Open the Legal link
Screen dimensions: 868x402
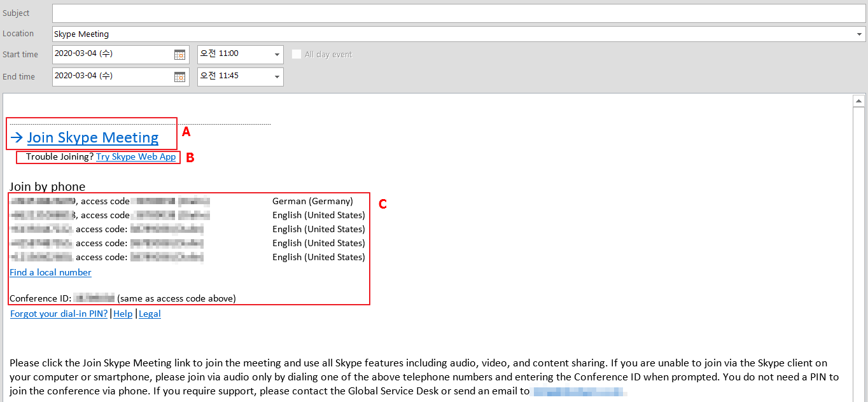pos(150,314)
